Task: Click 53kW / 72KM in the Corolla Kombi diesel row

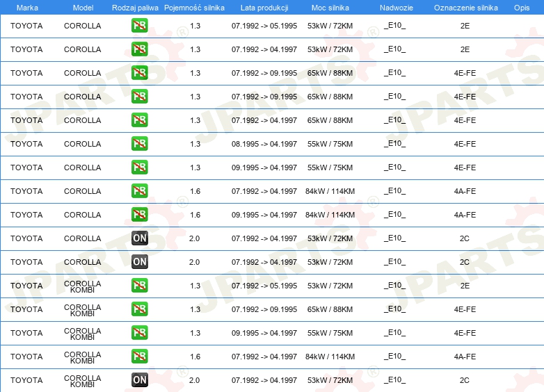Action: click(330, 380)
